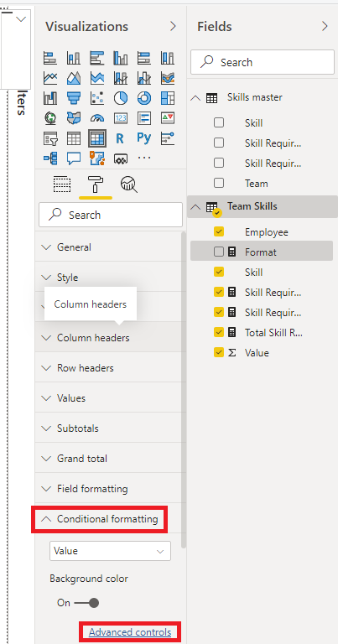Screen dimensions: 338x644
Task: Select the Key influencers visual
Action: click(168, 138)
